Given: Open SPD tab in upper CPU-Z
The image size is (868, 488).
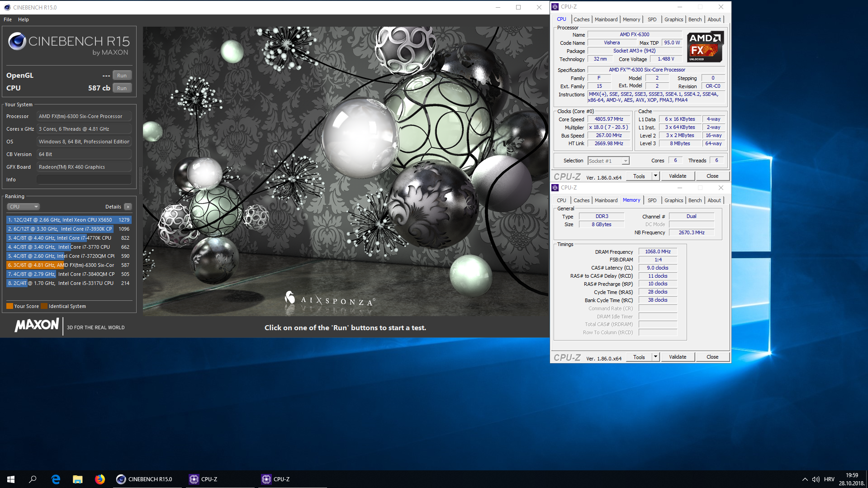Looking at the screenshot, I should [652, 19].
